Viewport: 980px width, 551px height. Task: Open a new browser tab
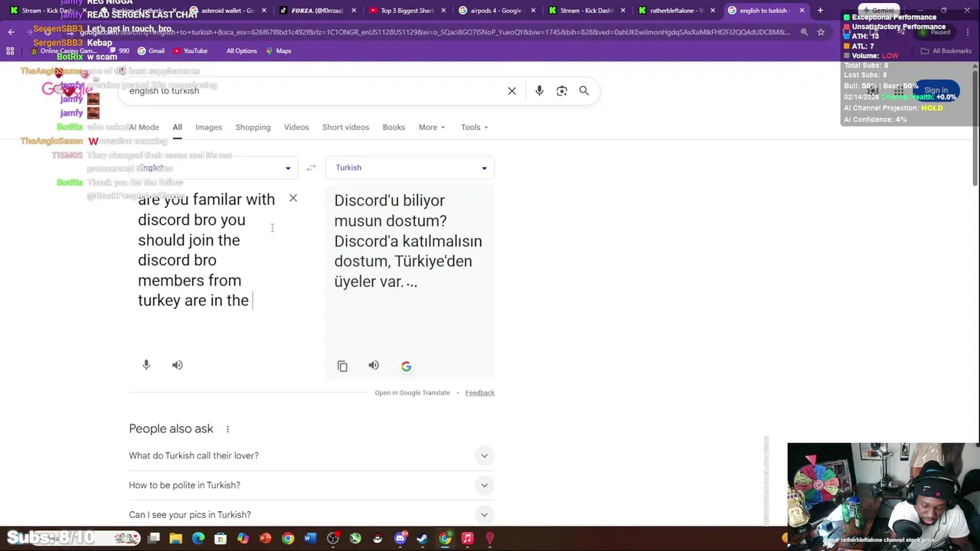click(x=820, y=11)
